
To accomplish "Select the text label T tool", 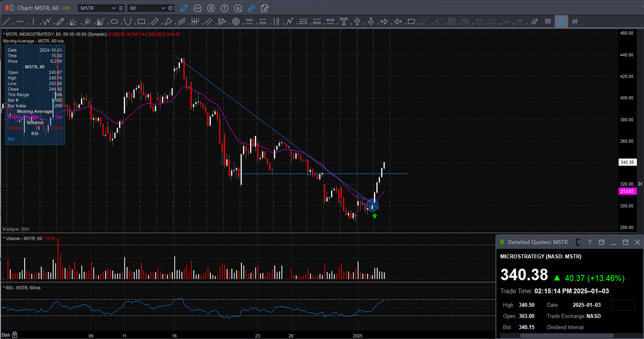I will point(343,21).
